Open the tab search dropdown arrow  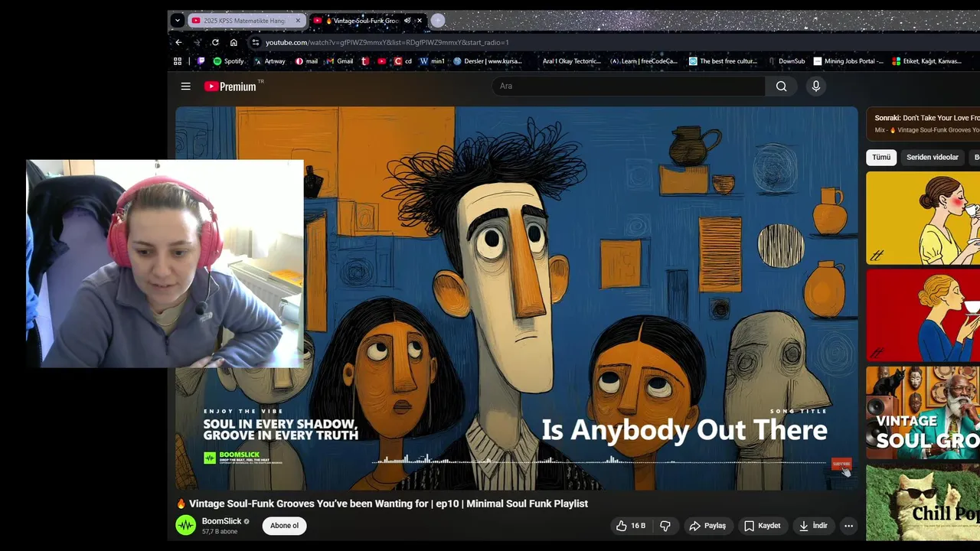point(177,21)
